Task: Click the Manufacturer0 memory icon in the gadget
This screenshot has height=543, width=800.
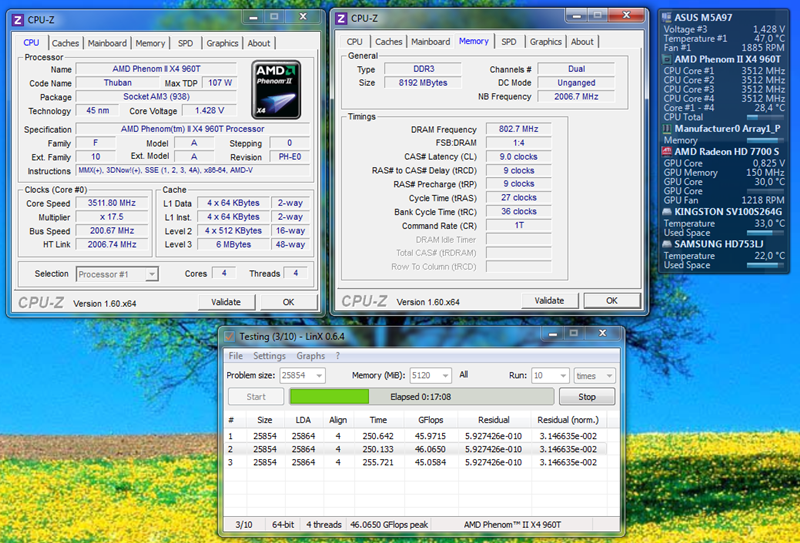Action: click(x=667, y=129)
